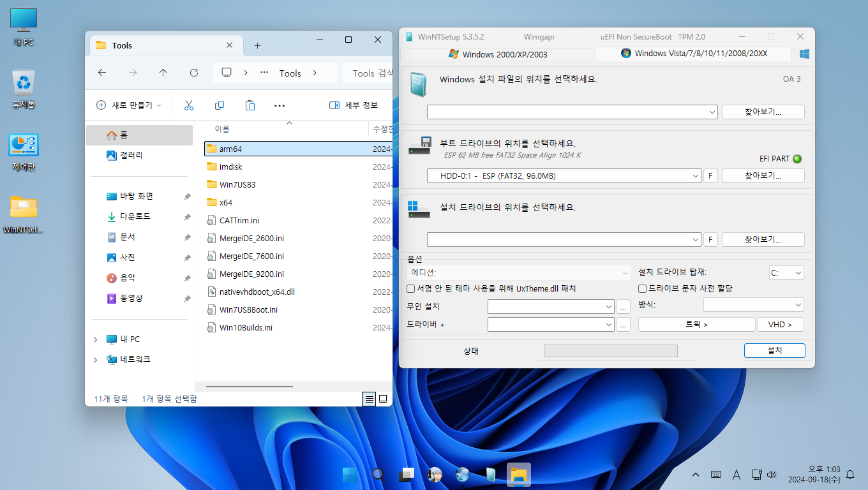Switch to Windows Vista/7/8/10/11 tab
Viewport: 868px width, 490px height.
[x=694, y=54]
